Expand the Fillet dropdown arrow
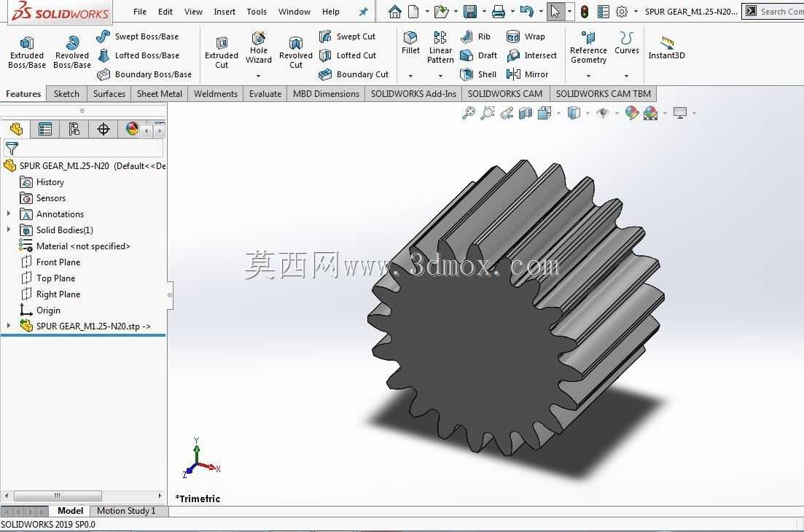 click(x=410, y=76)
